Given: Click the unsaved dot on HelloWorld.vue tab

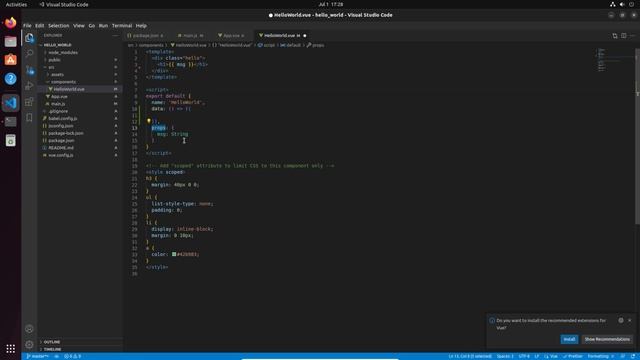Looking at the screenshot, I should pos(305,36).
